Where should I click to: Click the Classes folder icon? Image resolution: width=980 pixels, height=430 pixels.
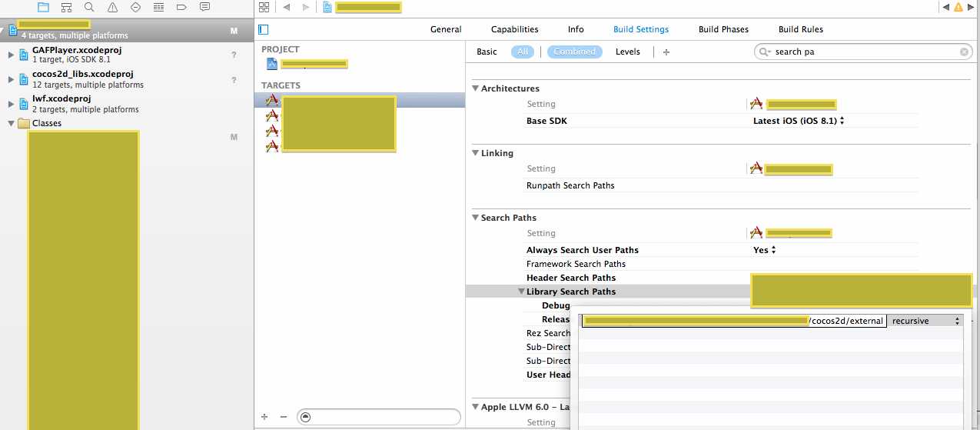(24, 123)
